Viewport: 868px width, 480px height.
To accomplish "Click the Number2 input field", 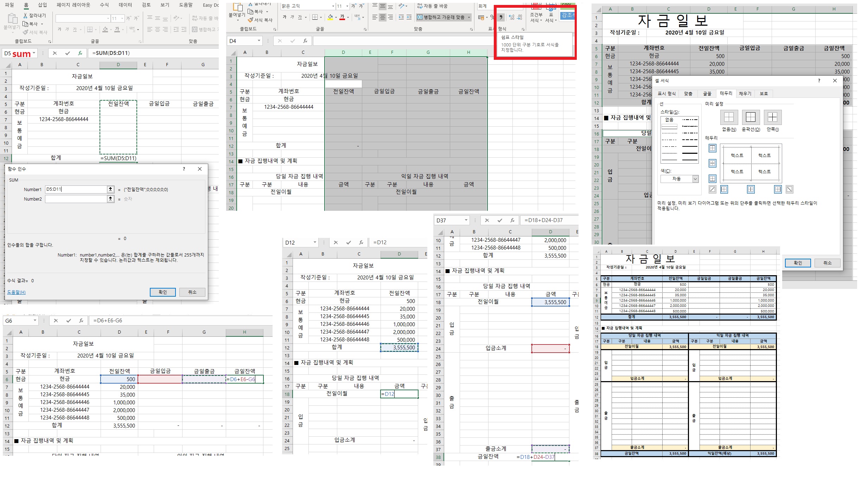I will point(76,199).
